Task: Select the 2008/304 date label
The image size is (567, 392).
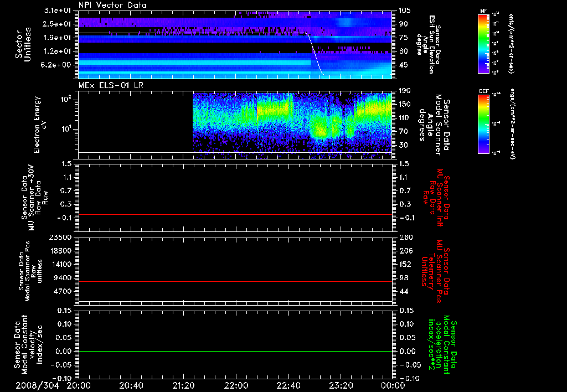Action: [37, 385]
